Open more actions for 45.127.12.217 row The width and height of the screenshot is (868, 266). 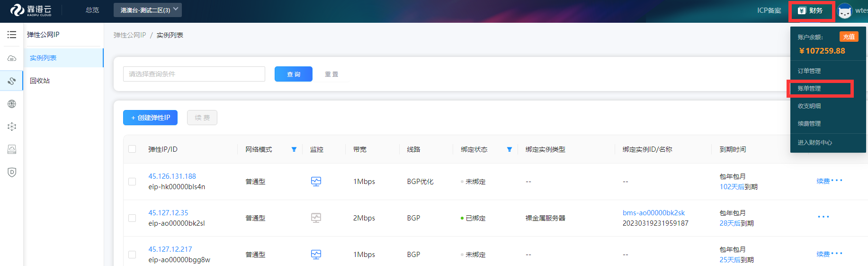point(837,253)
